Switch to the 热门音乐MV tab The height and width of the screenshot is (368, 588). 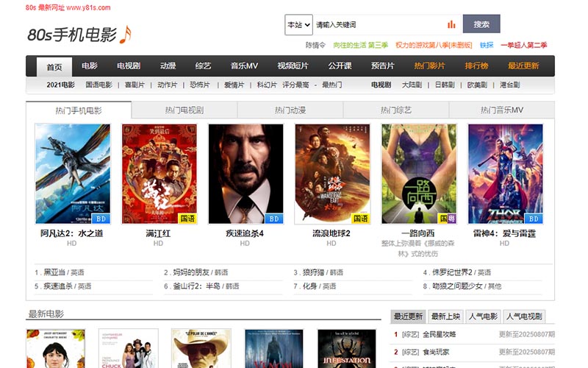pyautogui.click(x=501, y=110)
